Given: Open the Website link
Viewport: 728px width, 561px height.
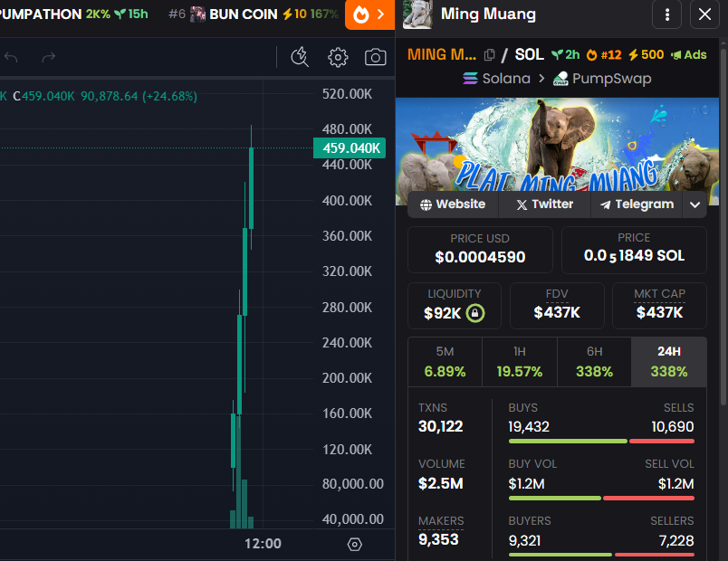Looking at the screenshot, I should coord(453,204).
